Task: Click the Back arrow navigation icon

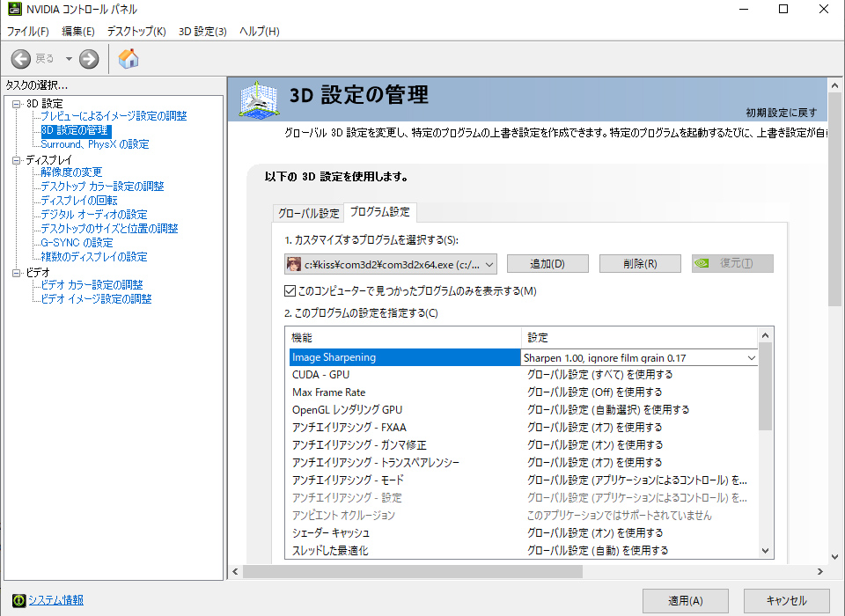Action: (x=21, y=59)
